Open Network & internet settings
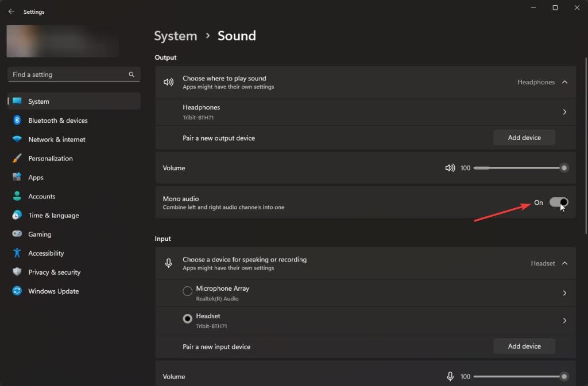Viewport: 588px width, 386px height. [x=56, y=139]
